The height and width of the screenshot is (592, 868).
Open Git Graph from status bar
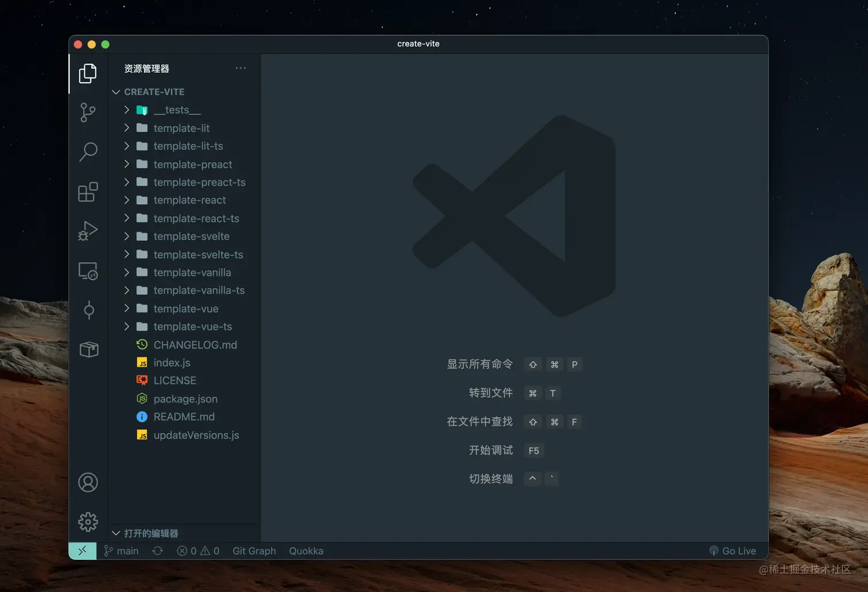[254, 551]
